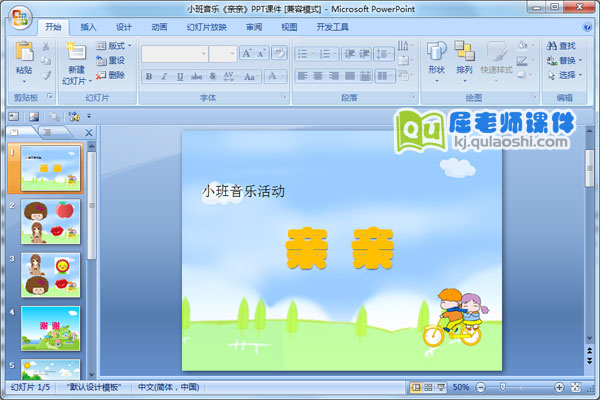Click the decrease indent icon

click(349, 54)
